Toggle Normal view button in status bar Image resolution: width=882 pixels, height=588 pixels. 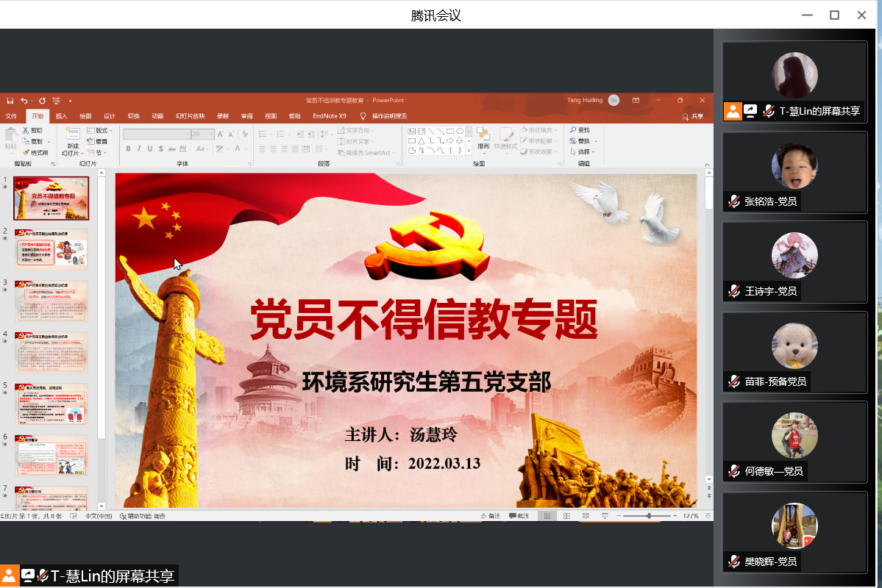546,516
